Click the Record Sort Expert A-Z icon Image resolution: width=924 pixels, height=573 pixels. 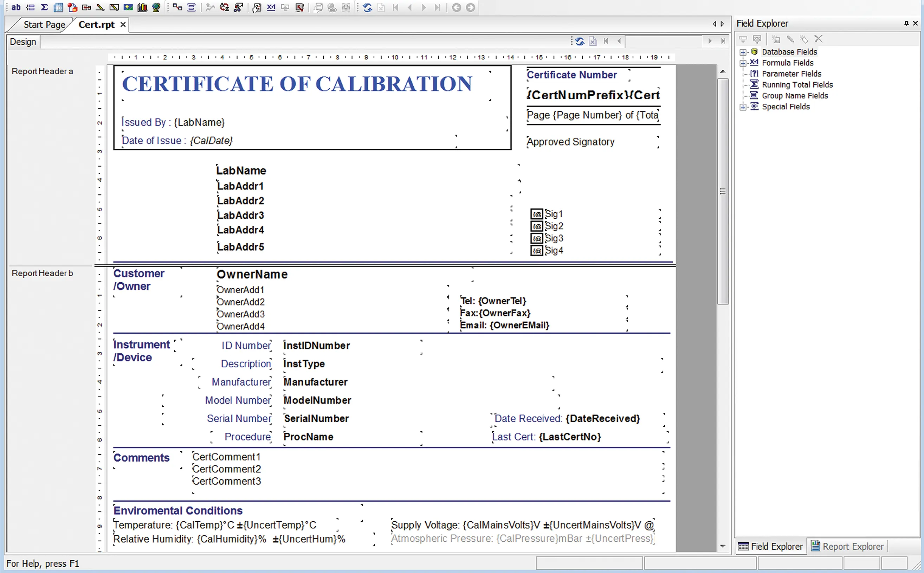point(225,7)
